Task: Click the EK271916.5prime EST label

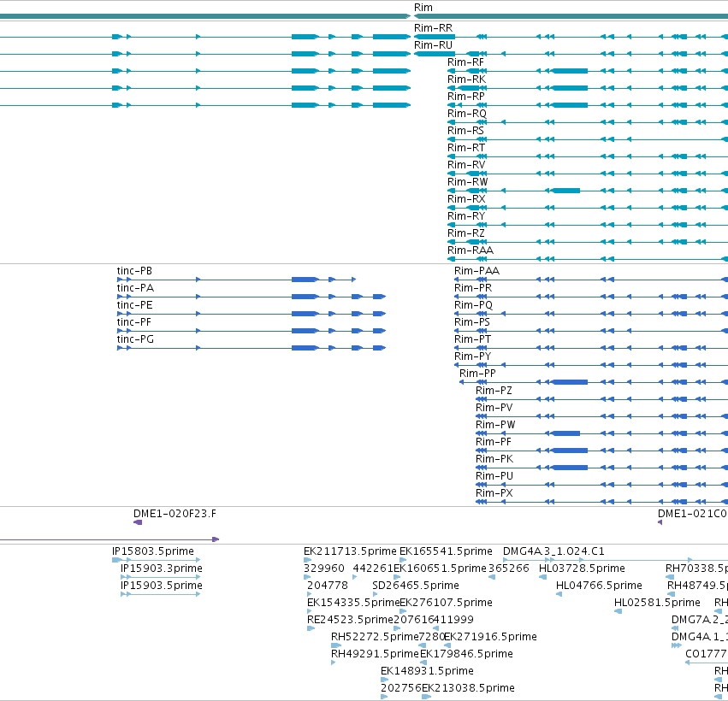Action: pos(490,637)
